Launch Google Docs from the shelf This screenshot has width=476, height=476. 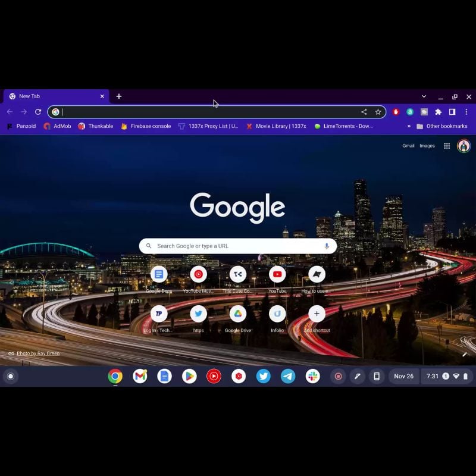[x=165, y=377]
